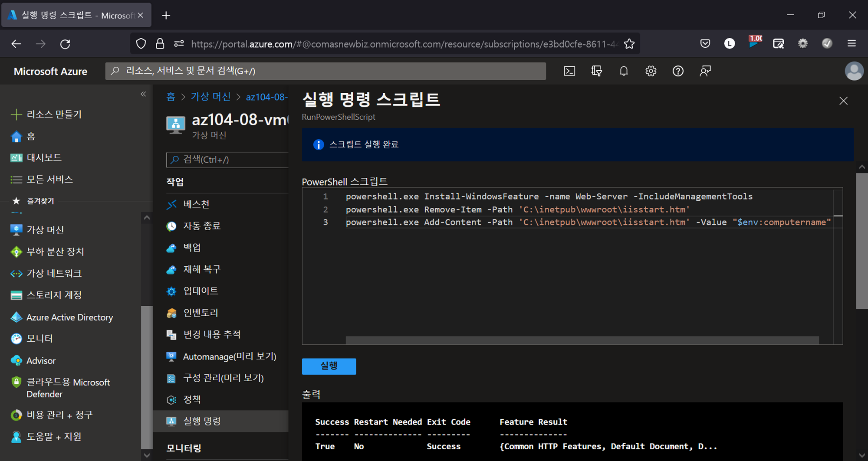Click the browser address bar URL
The width and height of the screenshot is (868, 461).
404,44
